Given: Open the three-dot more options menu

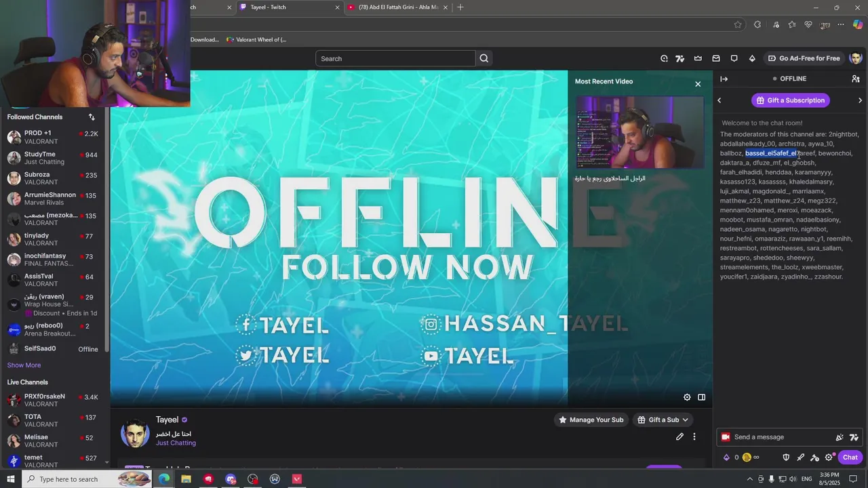Looking at the screenshot, I should tap(694, 436).
